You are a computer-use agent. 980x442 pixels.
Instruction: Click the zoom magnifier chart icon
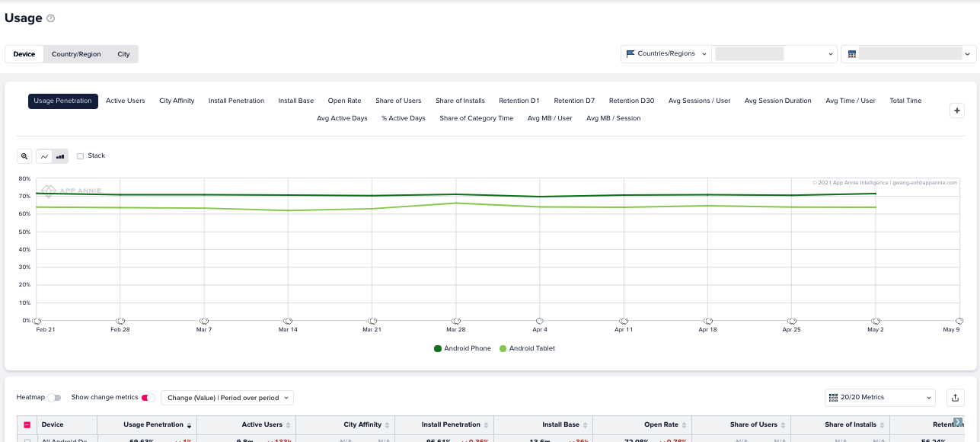[24, 156]
